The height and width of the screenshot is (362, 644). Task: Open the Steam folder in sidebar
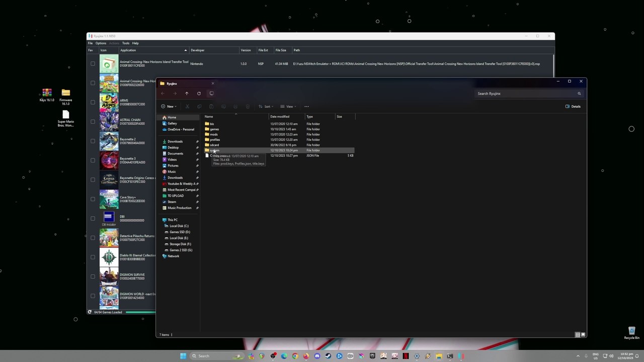click(x=172, y=202)
